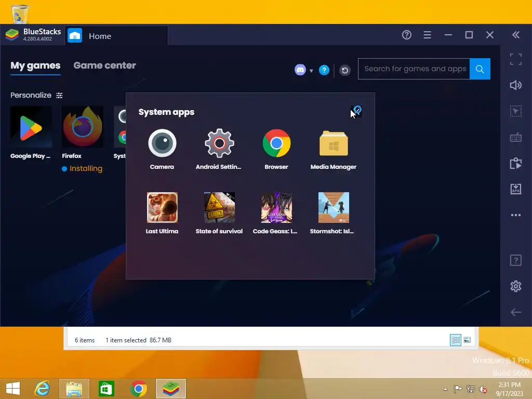The height and width of the screenshot is (399, 532).
Task: Open BlueStacks settings gear
Action: (x=516, y=286)
